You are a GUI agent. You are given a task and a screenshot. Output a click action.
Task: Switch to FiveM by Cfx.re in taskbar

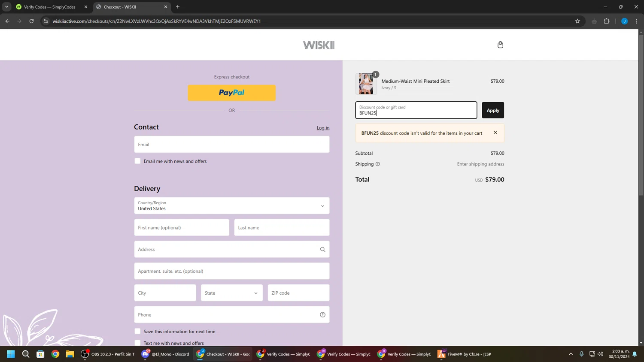click(x=464, y=354)
